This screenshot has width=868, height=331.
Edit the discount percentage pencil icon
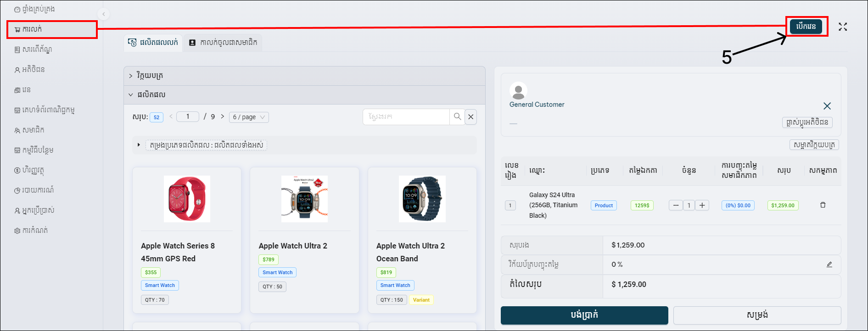(829, 265)
